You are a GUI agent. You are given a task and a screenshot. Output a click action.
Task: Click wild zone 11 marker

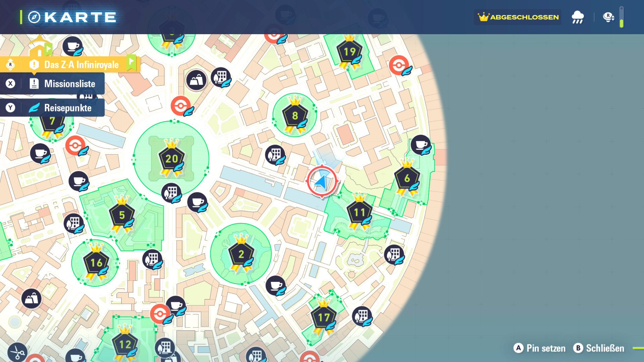(359, 213)
